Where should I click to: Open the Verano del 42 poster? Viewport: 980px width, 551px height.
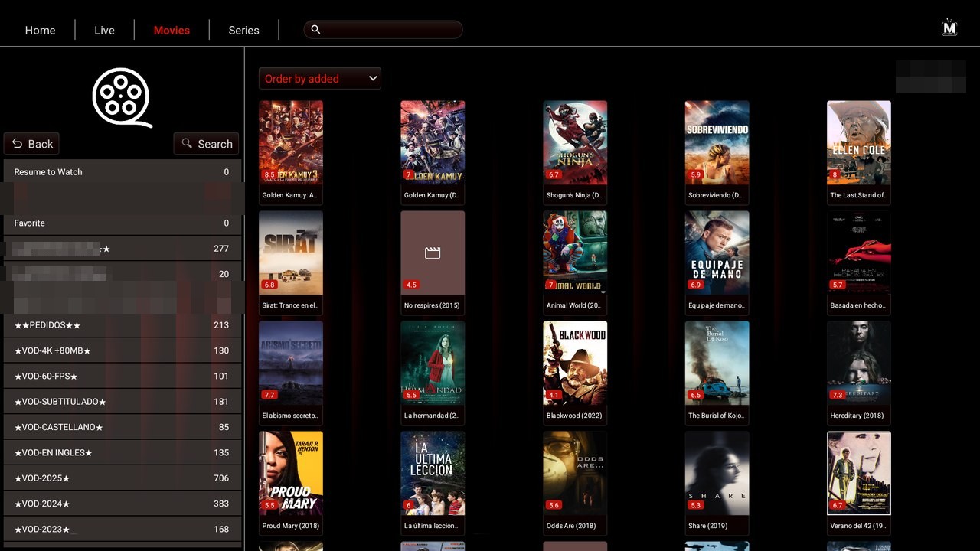tap(859, 473)
